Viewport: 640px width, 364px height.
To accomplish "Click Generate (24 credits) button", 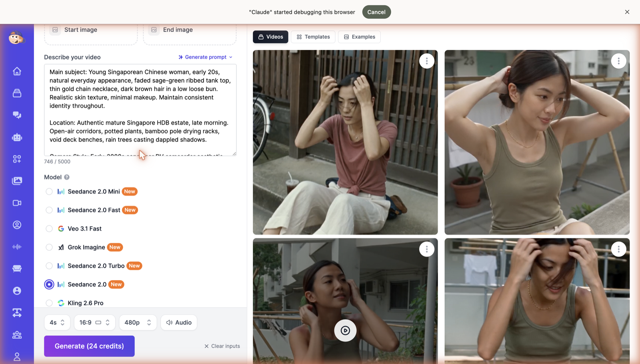I will 89,346.
